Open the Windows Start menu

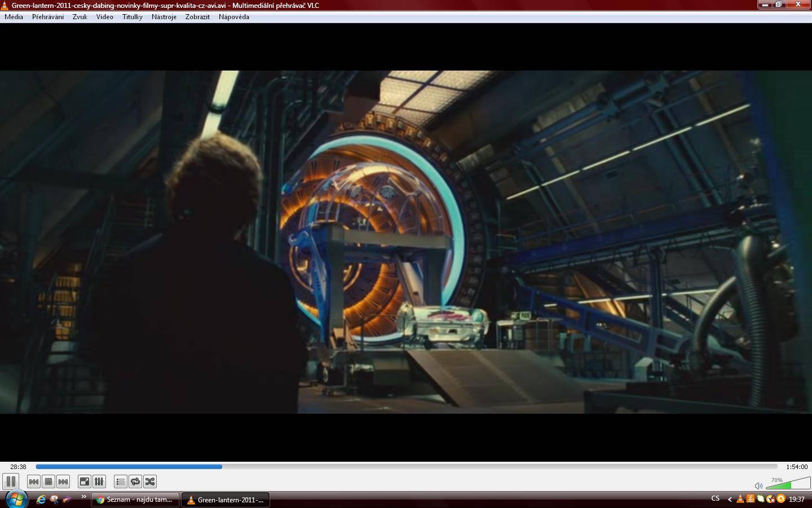tap(16, 499)
